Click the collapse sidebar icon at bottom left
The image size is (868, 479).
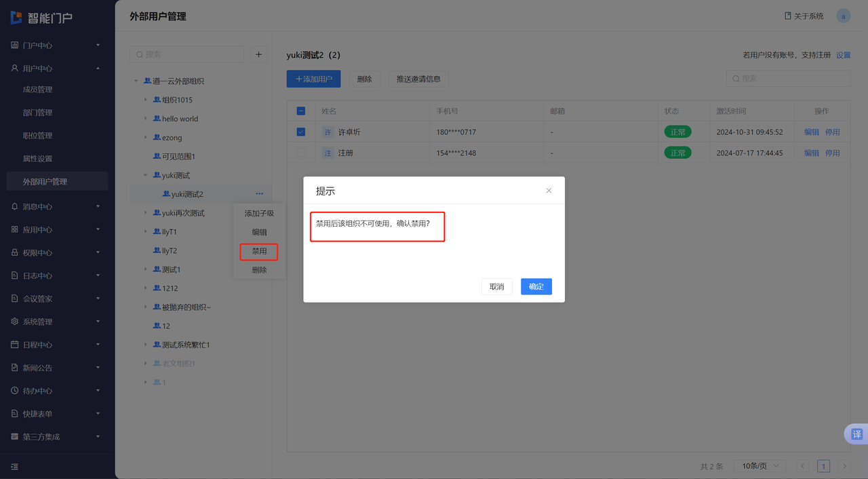click(15, 467)
